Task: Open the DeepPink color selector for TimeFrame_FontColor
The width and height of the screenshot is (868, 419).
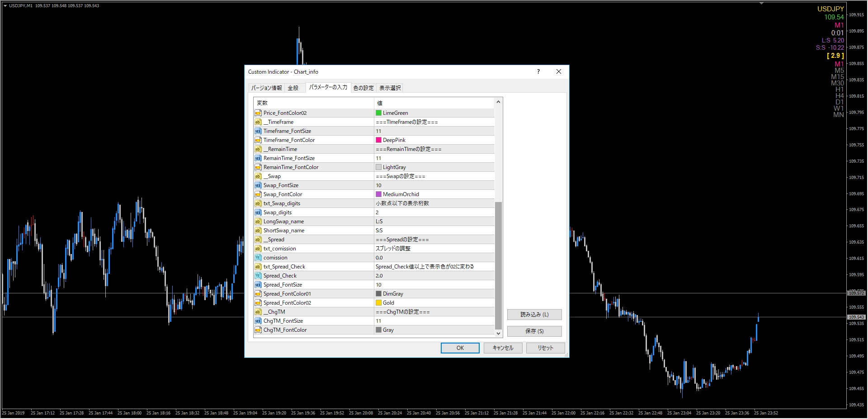Action: [x=378, y=140]
